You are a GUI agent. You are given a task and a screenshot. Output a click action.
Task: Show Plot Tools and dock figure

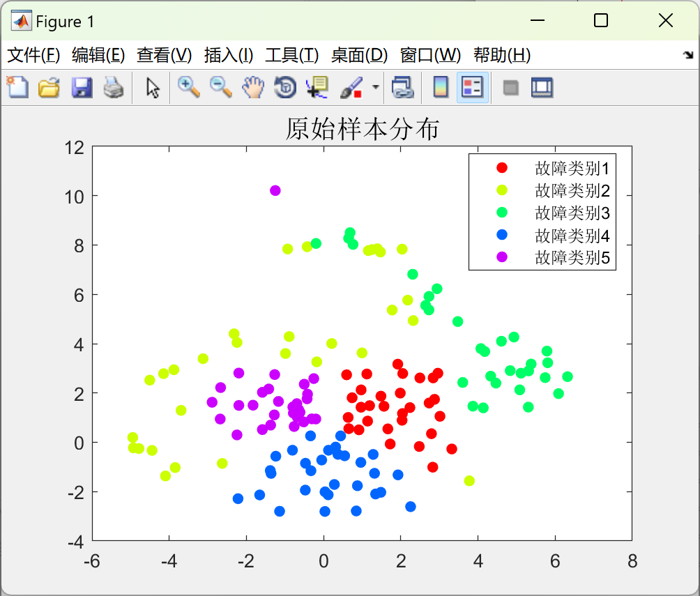pyautogui.click(x=542, y=88)
